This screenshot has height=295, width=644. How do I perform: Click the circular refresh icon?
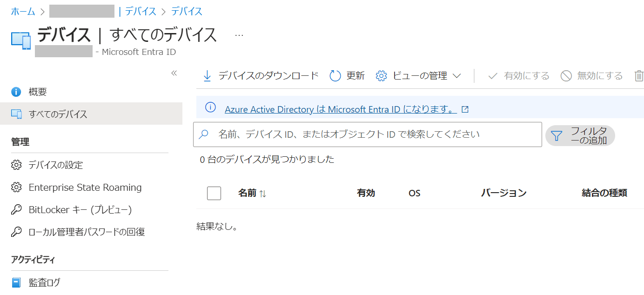pos(335,76)
